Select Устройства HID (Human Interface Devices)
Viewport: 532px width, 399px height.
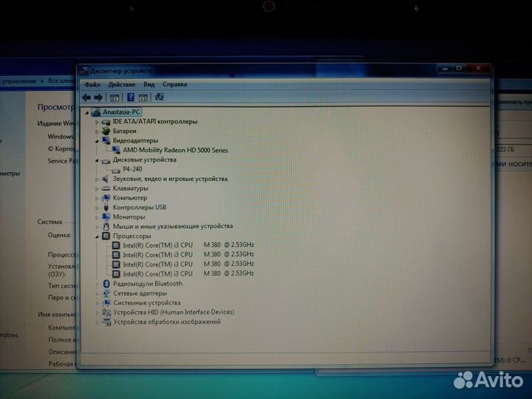[x=174, y=312]
